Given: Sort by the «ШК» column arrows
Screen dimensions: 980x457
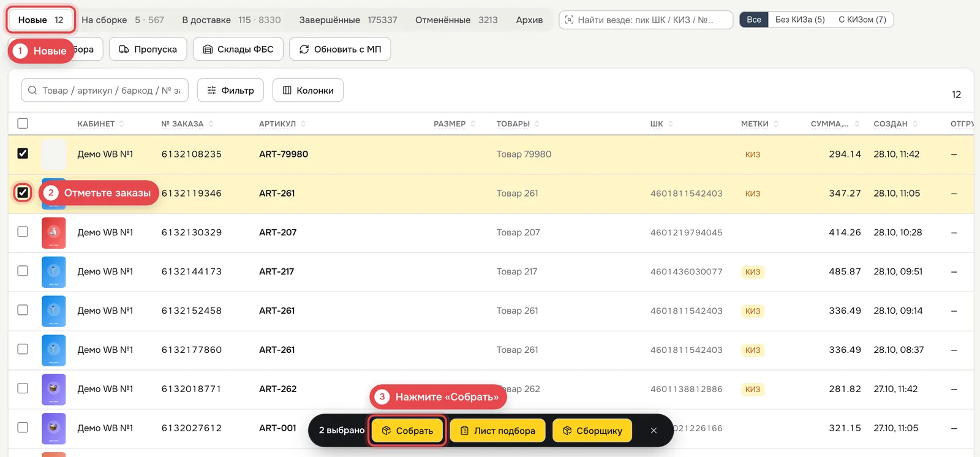Looking at the screenshot, I should (671, 124).
